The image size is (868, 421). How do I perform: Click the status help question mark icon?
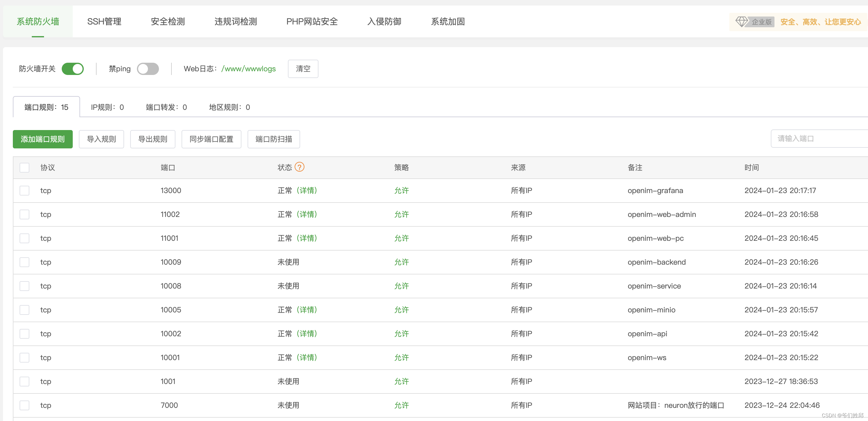click(x=299, y=167)
